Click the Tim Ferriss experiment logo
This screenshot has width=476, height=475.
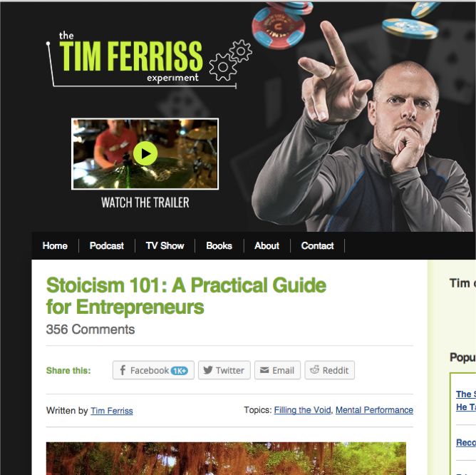(x=130, y=58)
